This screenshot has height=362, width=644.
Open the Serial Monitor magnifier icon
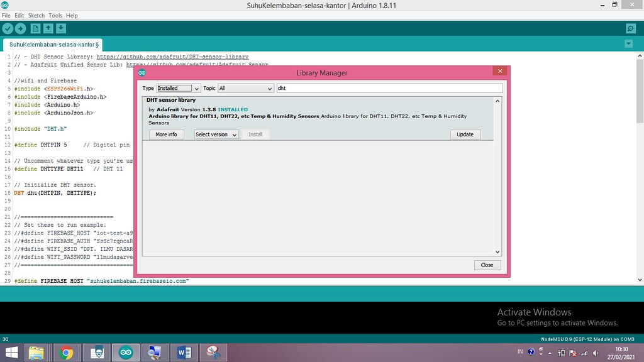pyautogui.click(x=631, y=28)
